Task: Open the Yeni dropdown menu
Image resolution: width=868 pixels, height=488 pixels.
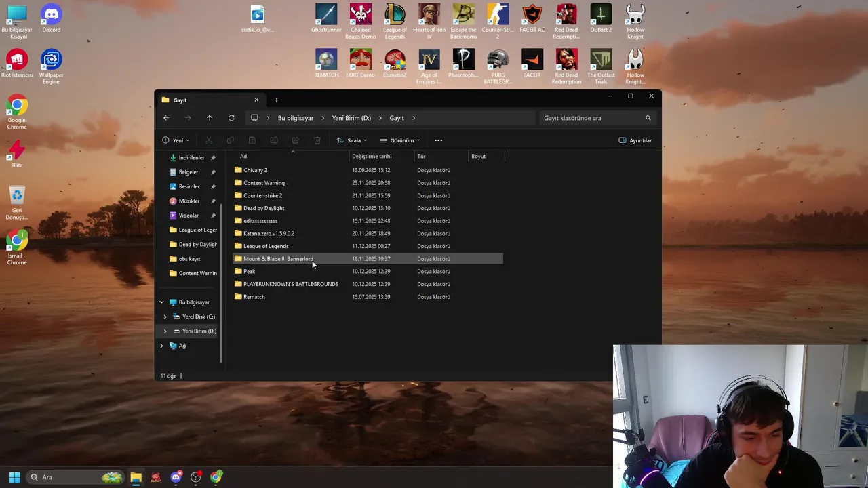Action: point(176,140)
